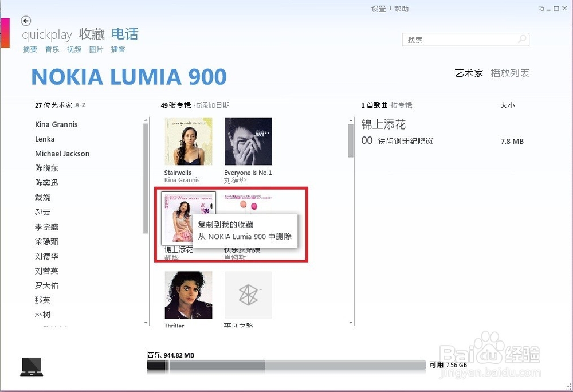Switch to the 音乐 music tab
The width and height of the screenshot is (573, 392).
(x=52, y=49)
